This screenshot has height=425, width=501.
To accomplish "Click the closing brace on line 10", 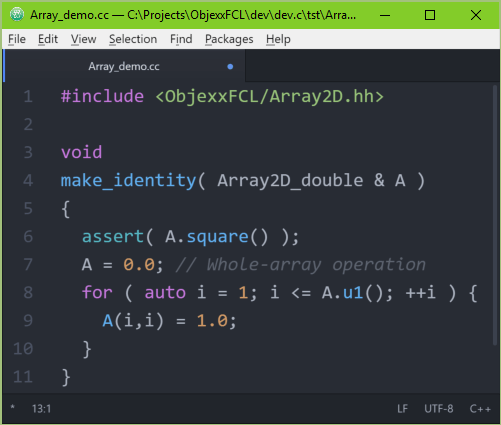I will click(87, 349).
